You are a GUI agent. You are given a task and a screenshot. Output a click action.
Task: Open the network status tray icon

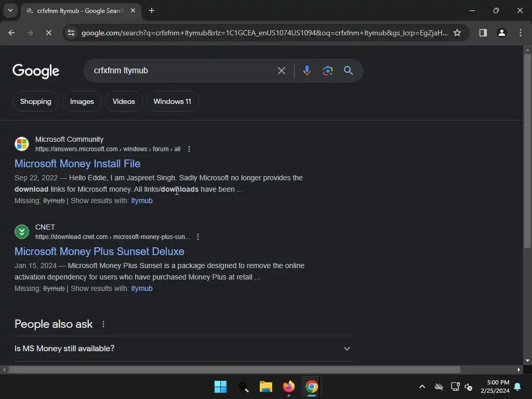click(x=455, y=387)
